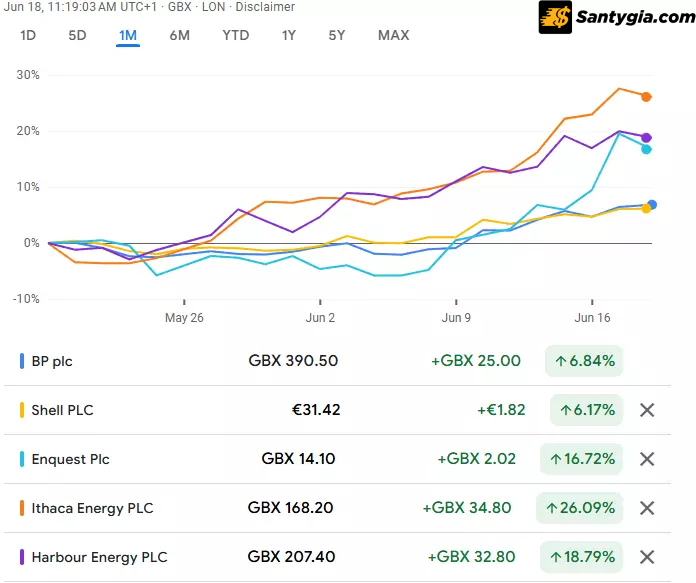Click Shell PLC 6.17% change badge
Screen dimensions: 696x583
tap(586, 410)
